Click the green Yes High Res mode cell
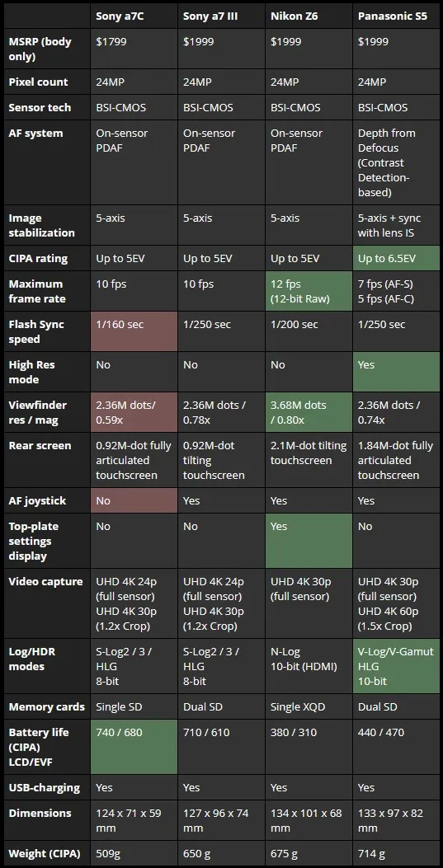443x868 pixels. click(x=397, y=372)
